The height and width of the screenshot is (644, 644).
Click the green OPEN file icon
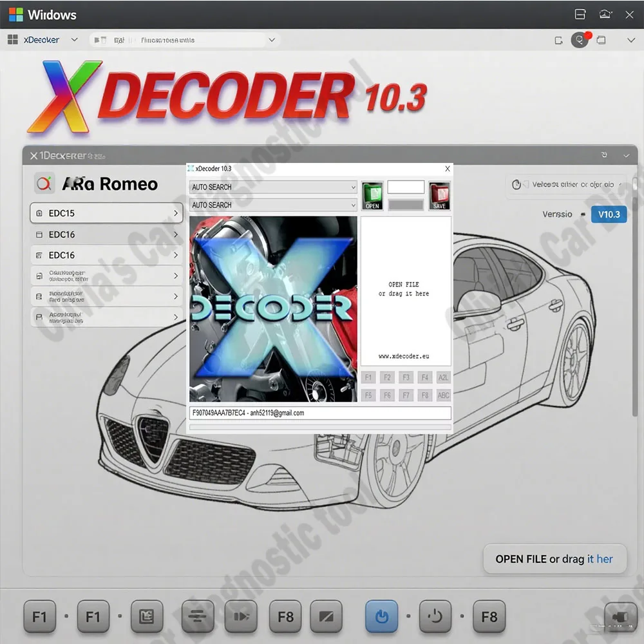coord(373,195)
